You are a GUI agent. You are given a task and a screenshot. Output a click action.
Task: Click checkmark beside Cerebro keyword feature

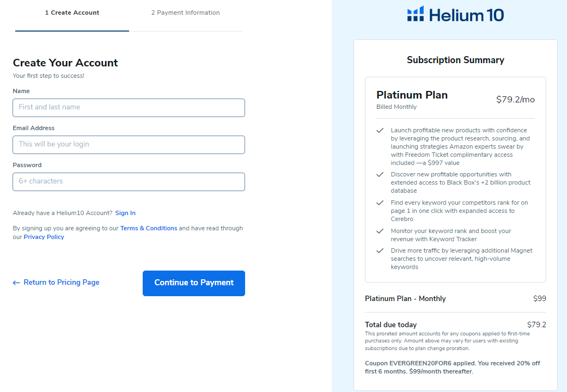click(x=380, y=203)
